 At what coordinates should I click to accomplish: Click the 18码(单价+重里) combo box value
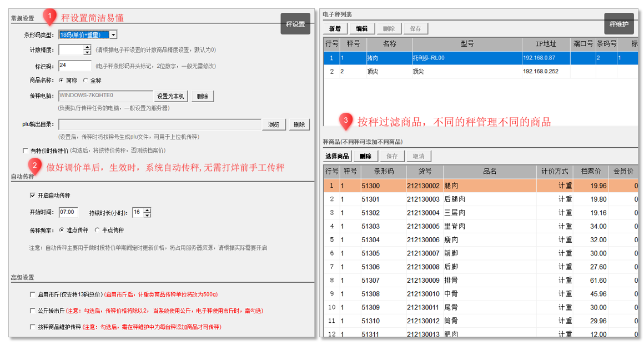coord(84,35)
